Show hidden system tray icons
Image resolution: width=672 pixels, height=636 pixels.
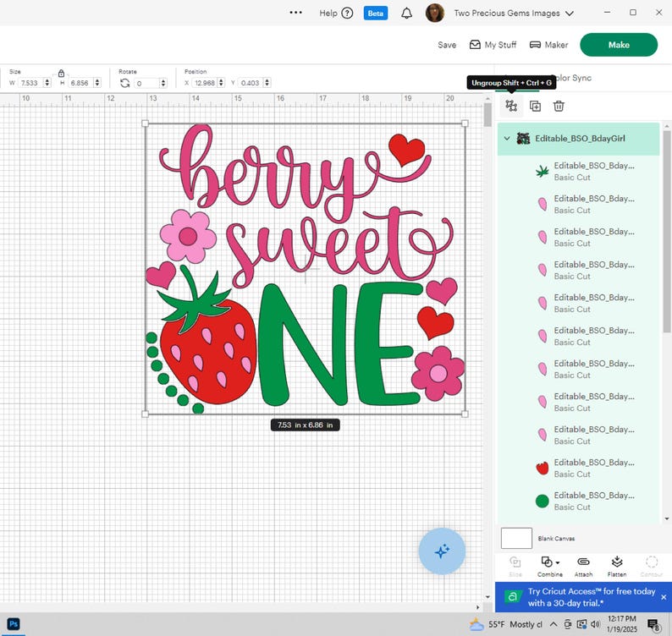554,624
